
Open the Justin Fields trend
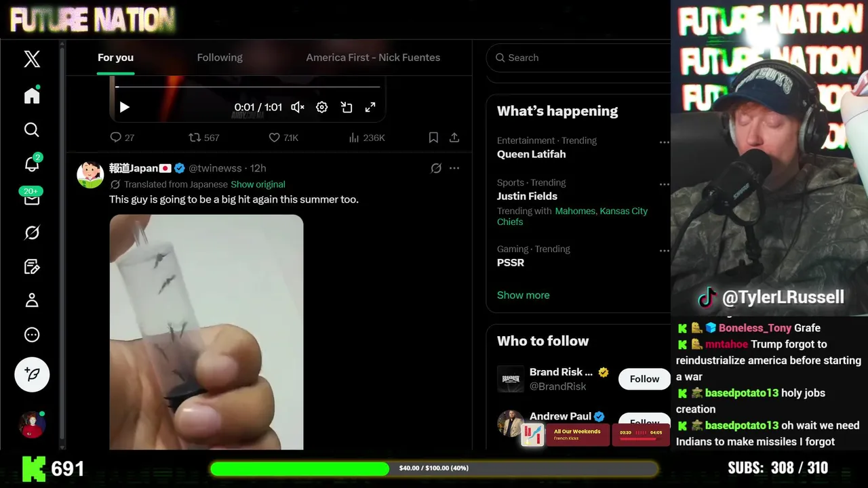(527, 196)
